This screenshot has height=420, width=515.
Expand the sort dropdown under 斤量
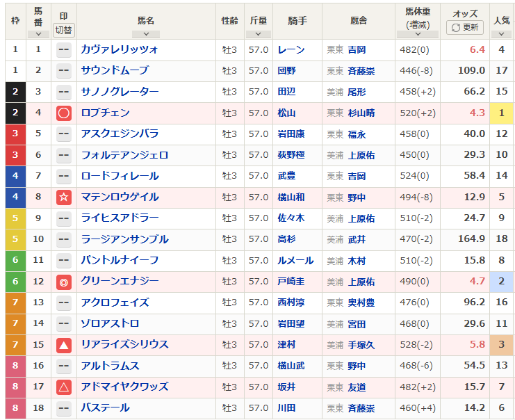pos(259,33)
